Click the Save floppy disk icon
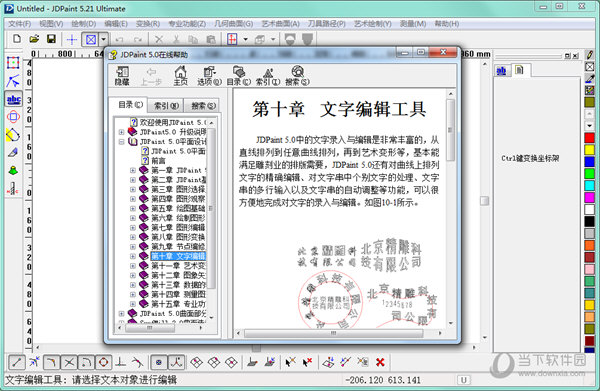600x391 pixels. [51, 39]
